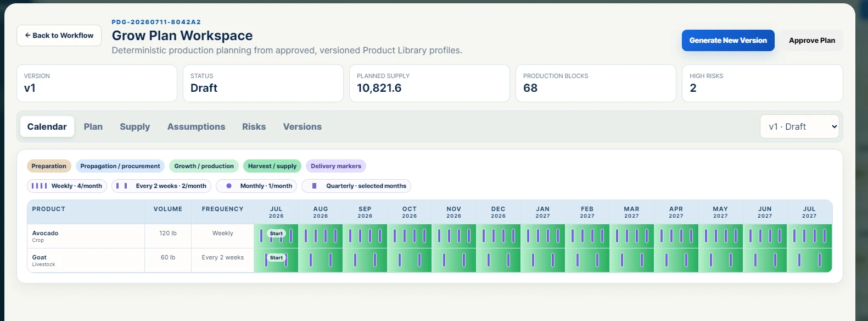Select the Avocado product row name
This screenshot has width=868, height=321.
(x=45, y=233)
